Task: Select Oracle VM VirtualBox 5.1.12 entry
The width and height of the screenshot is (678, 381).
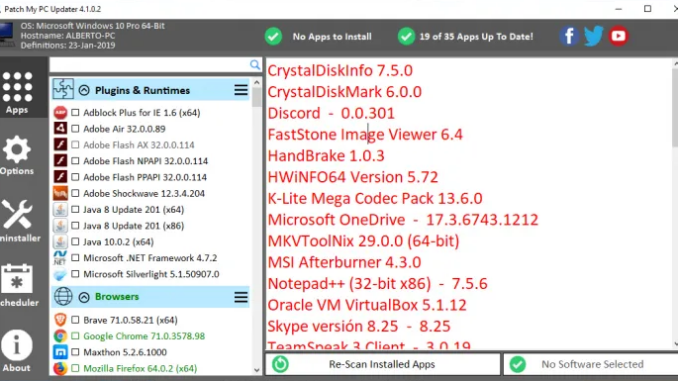Action: [x=367, y=305]
